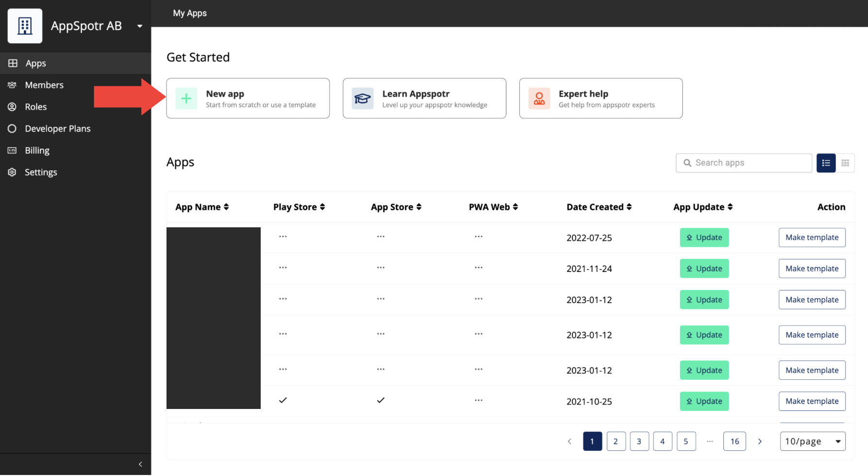Go to page 5
This screenshot has width=868, height=476.
[686, 442]
